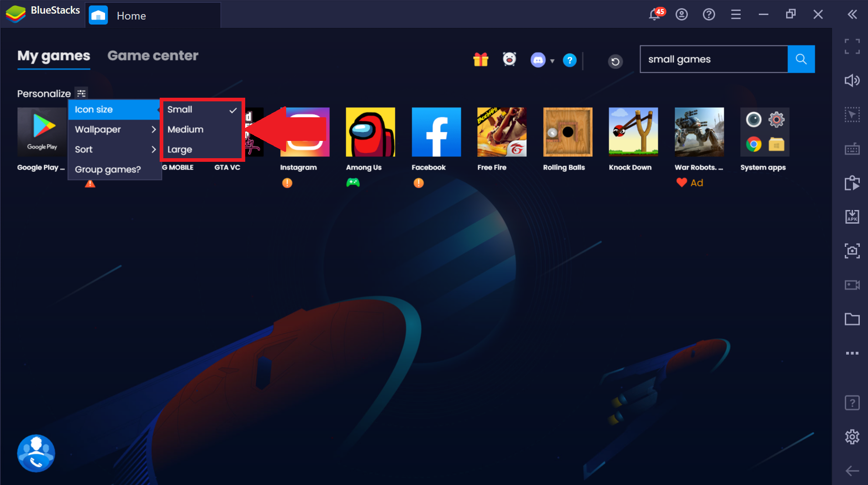This screenshot has height=485, width=868.
Task: Click the search field containing small games
Action: [x=714, y=59]
